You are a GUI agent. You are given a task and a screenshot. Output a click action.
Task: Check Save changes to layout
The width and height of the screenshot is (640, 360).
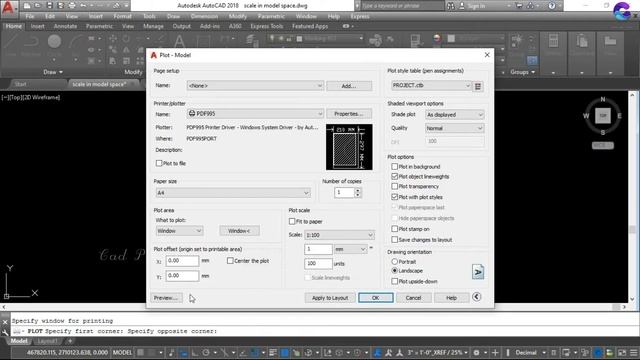394,240
